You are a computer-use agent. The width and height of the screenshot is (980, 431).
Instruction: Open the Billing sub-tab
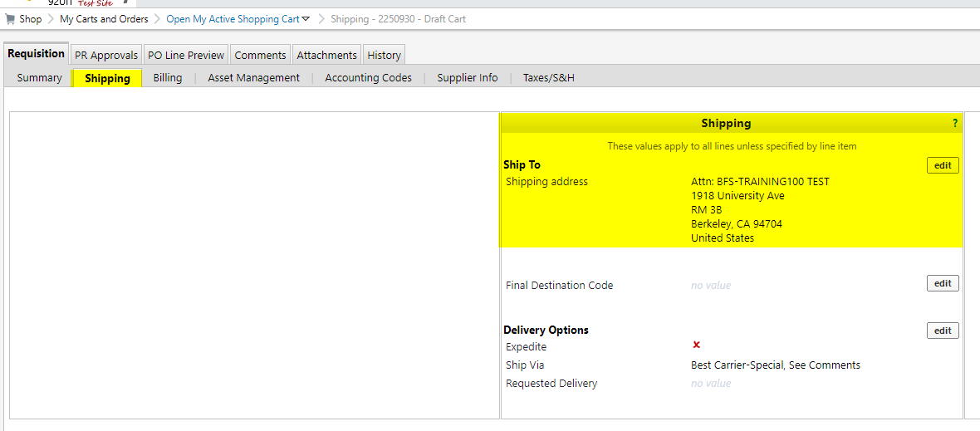coord(168,78)
